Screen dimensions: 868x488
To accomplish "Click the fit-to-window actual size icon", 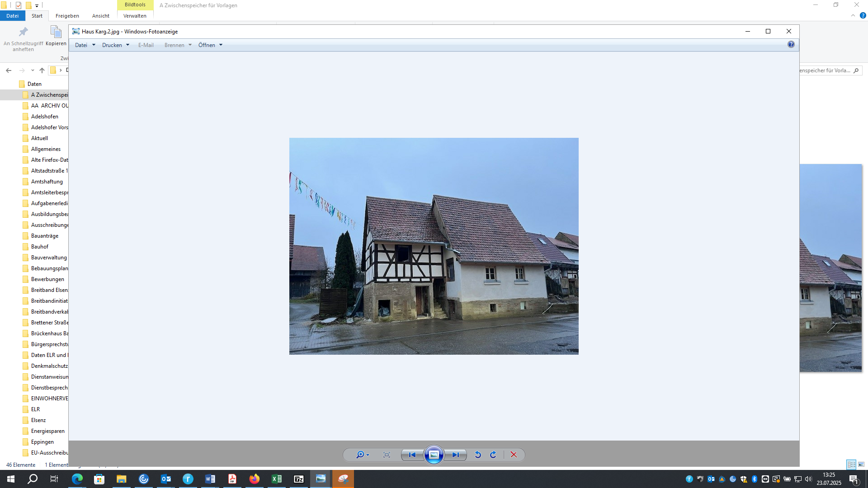I will coord(387,455).
